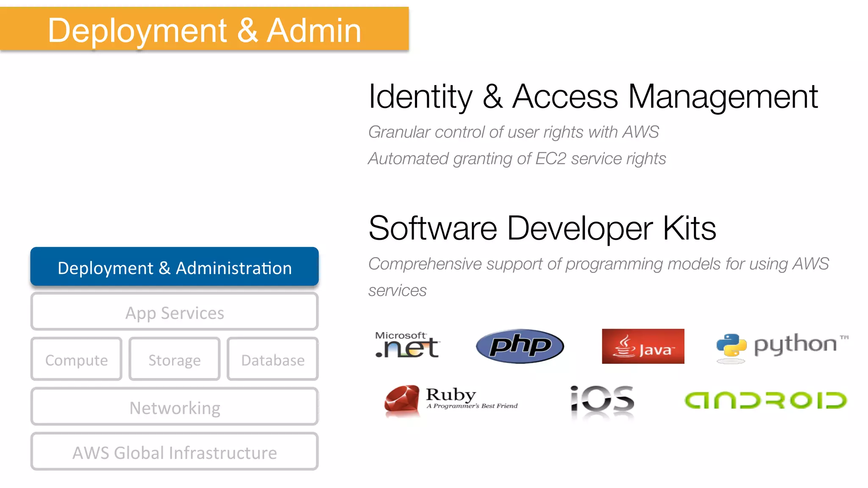The image size is (868, 488).
Task: Click the green Android logo
Action: coord(765,400)
